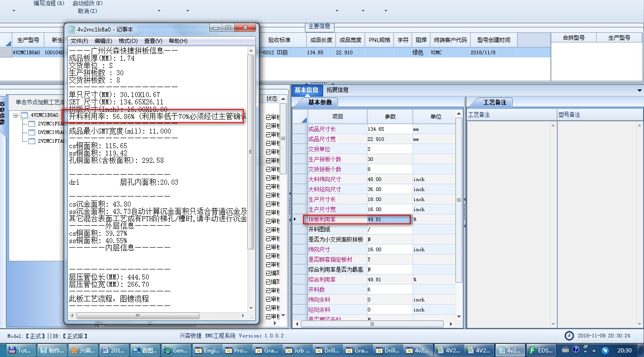Viewport: 644px width, 357px height.
Task: Click the 编写流程(R) toolbar button
Action: click(x=49, y=3)
